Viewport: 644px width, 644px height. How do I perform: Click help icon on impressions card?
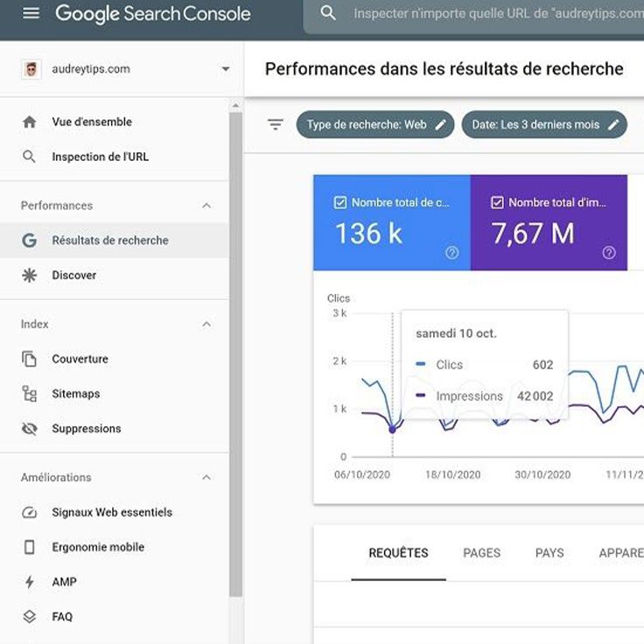click(609, 253)
